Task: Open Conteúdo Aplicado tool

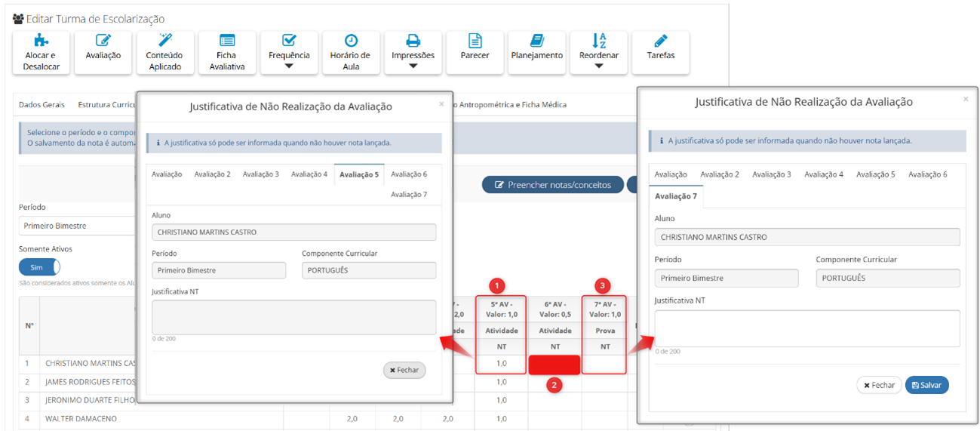Action: pyautogui.click(x=165, y=53)
